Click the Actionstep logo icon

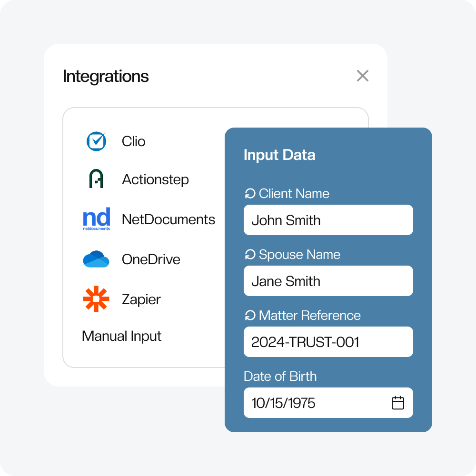pos(96,179)
